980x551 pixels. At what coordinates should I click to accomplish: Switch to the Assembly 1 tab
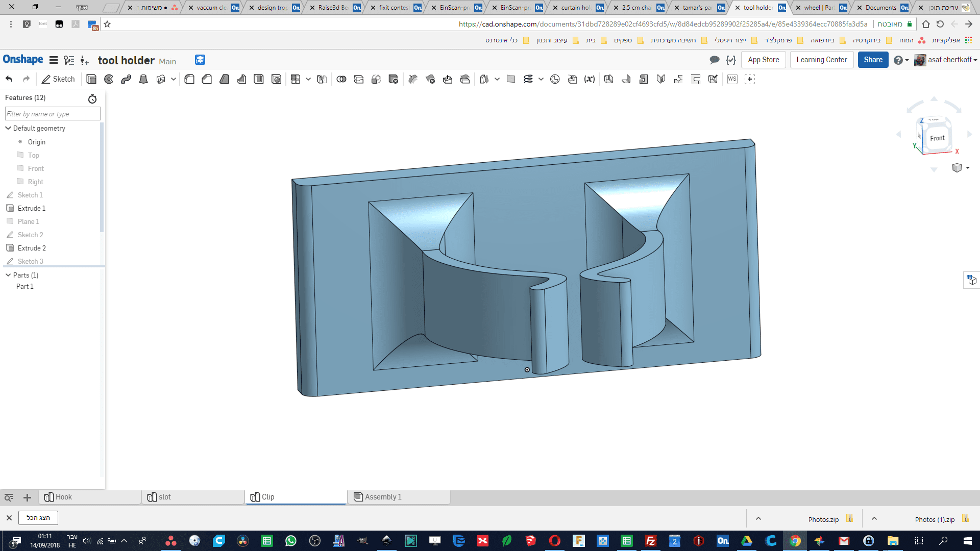click(383, 497)
